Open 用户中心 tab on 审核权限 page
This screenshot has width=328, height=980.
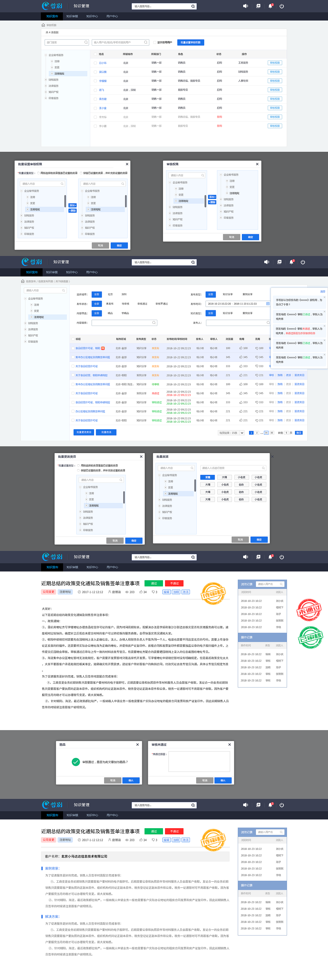(112, 16)
